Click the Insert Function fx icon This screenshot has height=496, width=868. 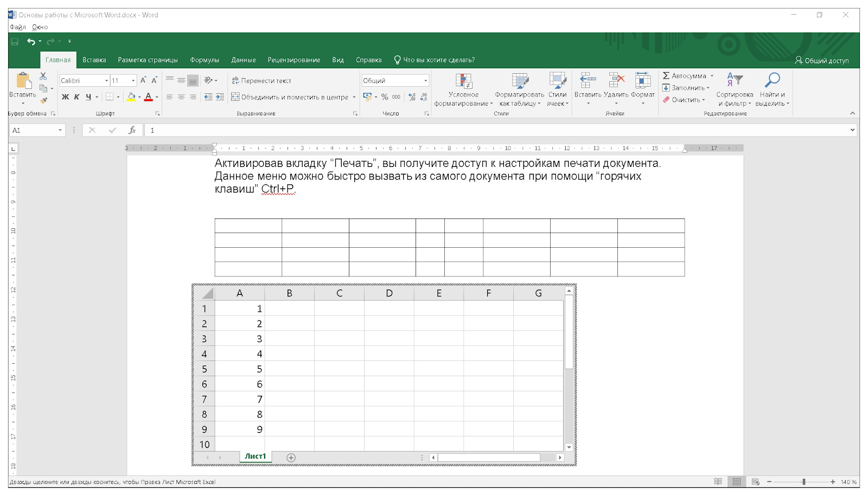pos(132,130)
